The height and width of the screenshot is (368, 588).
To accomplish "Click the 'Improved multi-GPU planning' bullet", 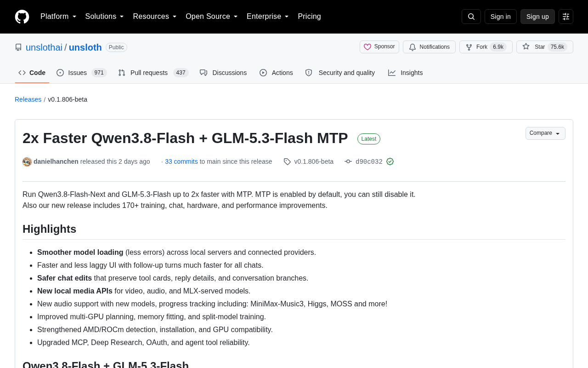I will coord(152,316).
